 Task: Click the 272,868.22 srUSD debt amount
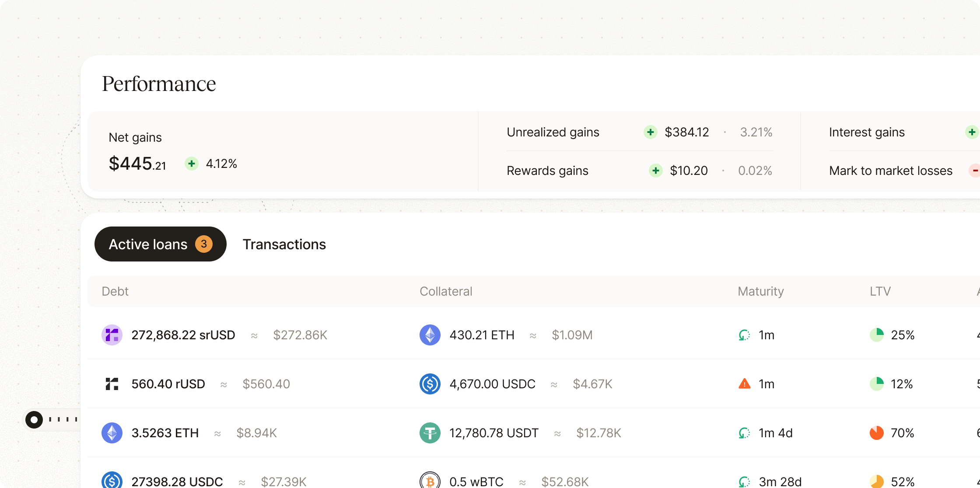coord(183,335)
